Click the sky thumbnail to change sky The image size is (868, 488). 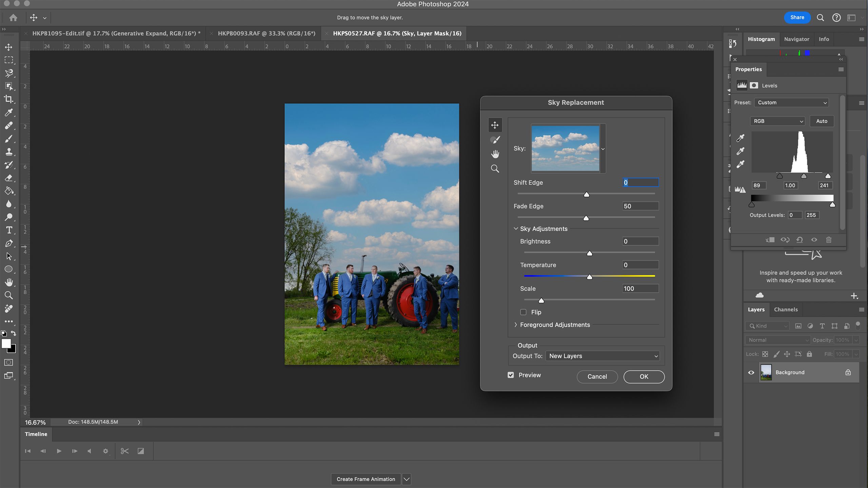[565, 148]
